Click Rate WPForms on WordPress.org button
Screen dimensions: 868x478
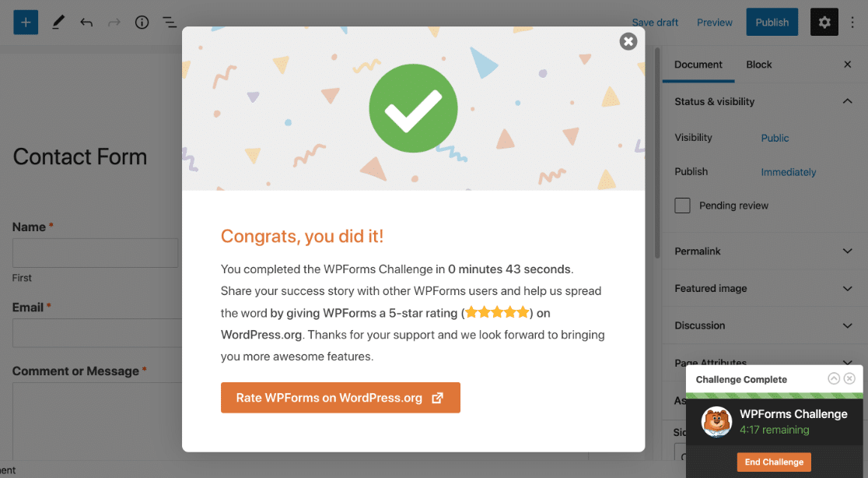click(341, 398)
